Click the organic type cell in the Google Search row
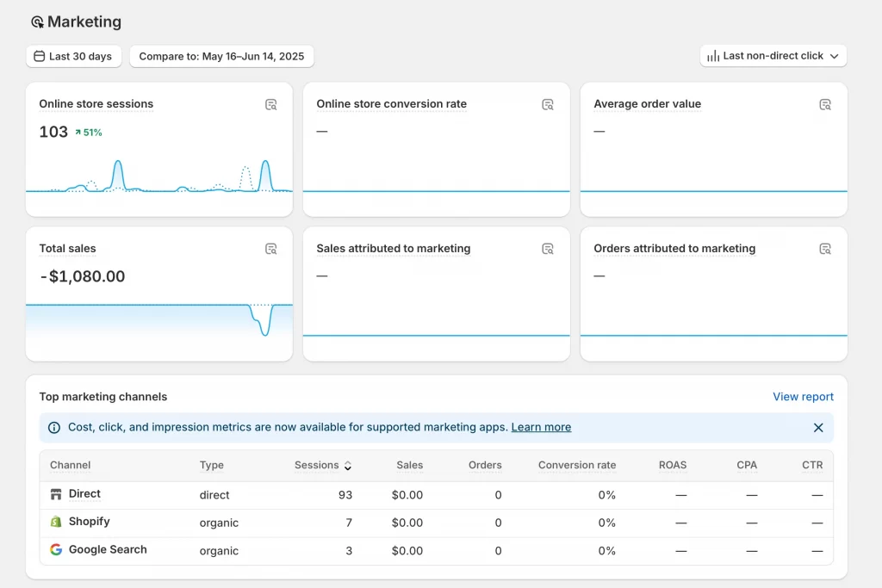This screenshot has width=882, height=588. pos(219,551)
